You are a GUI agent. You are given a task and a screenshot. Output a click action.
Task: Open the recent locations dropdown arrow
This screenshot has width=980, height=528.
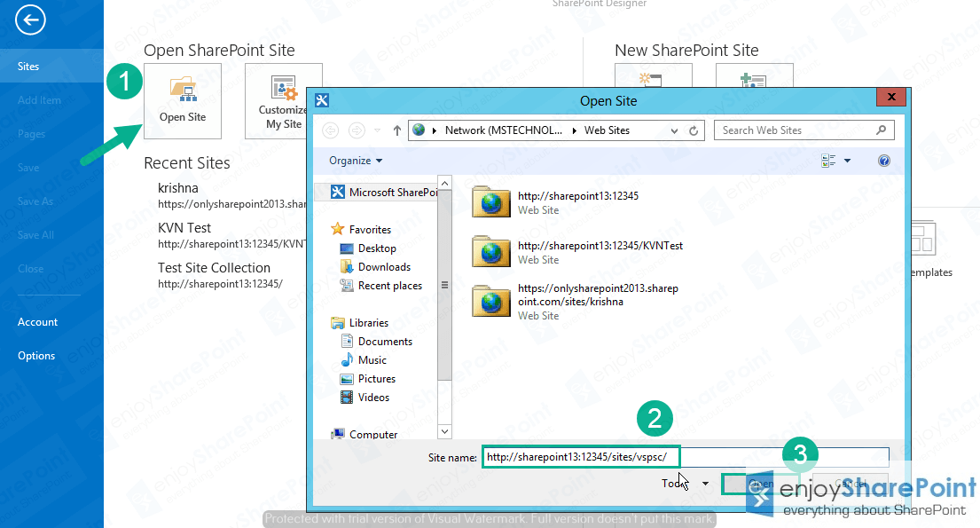[377, 130]
